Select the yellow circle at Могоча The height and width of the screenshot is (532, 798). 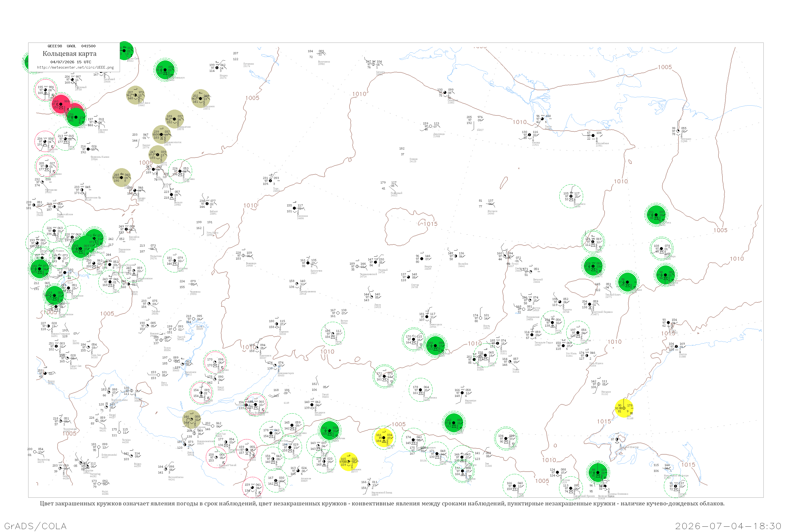384,438
